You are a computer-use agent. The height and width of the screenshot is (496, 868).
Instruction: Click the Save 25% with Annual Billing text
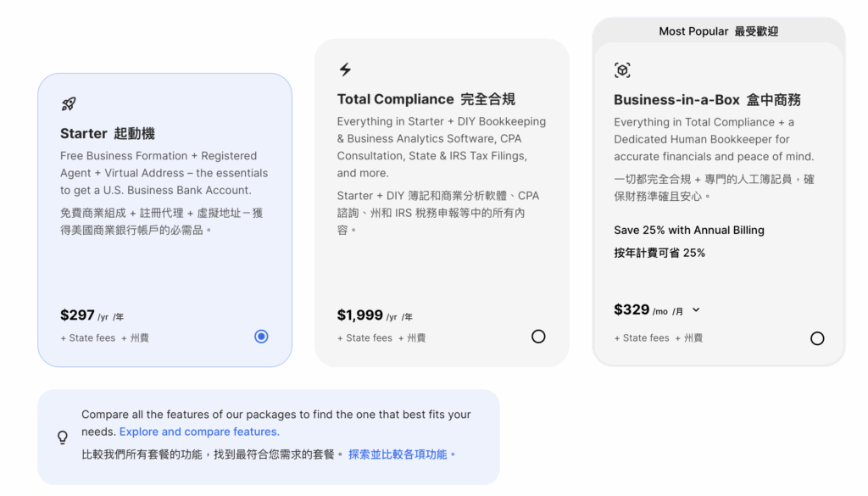click(x=688, y=230)
